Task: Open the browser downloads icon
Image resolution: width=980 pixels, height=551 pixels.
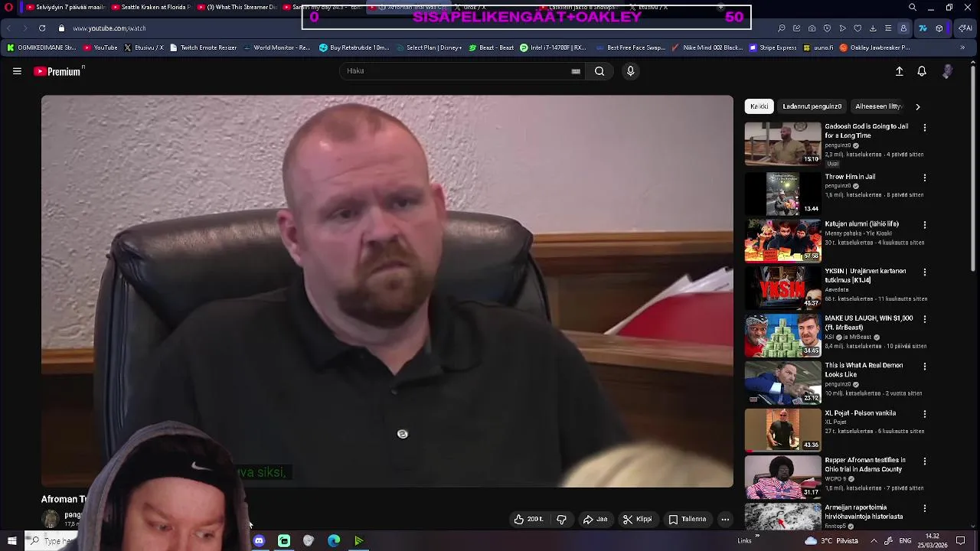Action: pos(873,28)
